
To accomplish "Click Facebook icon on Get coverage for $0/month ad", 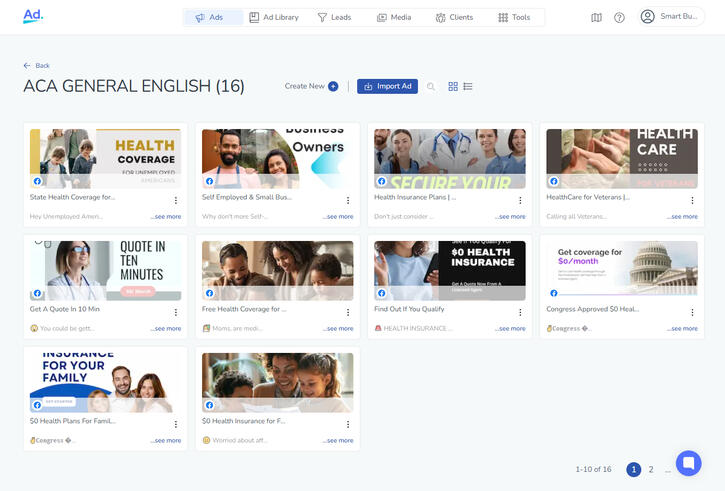I will (x=554, y=293).
